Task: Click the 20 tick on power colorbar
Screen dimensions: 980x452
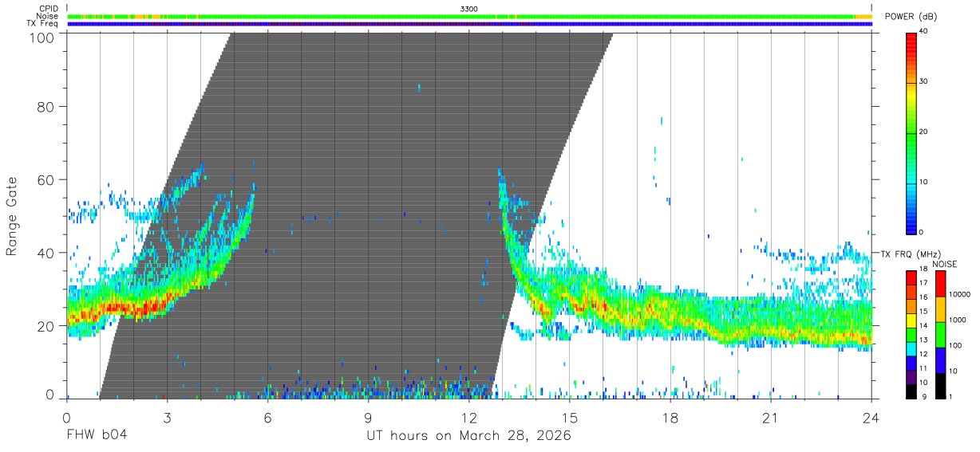Action: [925, 132]
